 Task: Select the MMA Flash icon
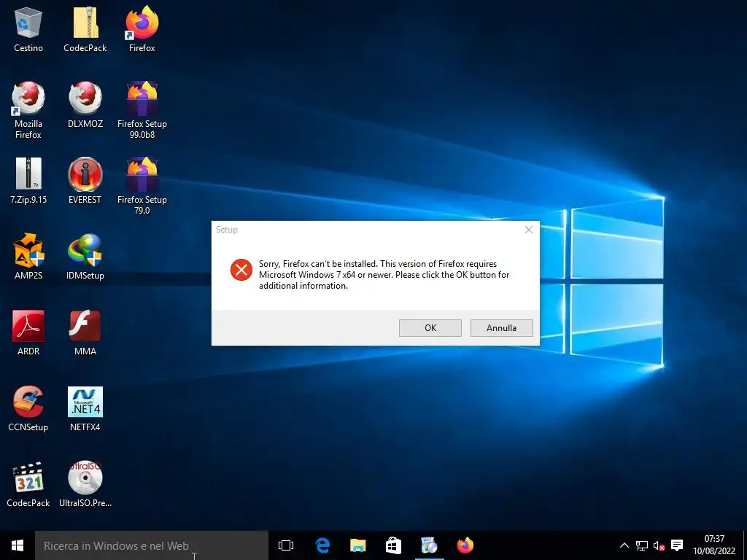point(85,332)
